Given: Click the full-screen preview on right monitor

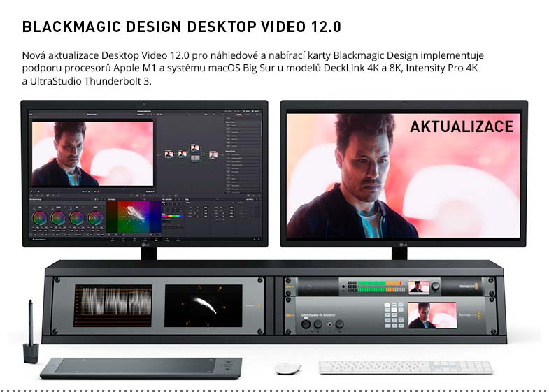Looking at the screenshot, I should 404,175.
